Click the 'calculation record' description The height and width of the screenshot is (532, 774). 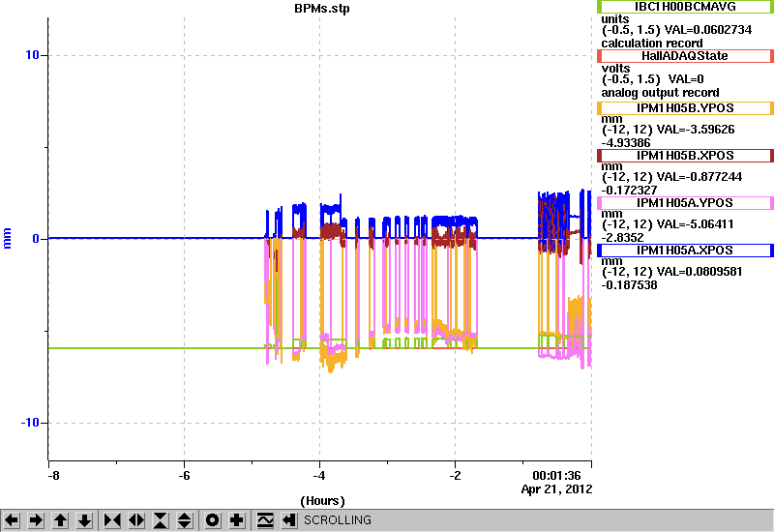(x=652, y=43)
